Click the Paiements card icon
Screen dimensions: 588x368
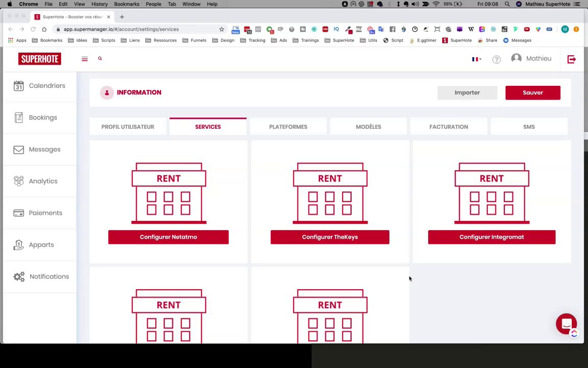point(18,213)
